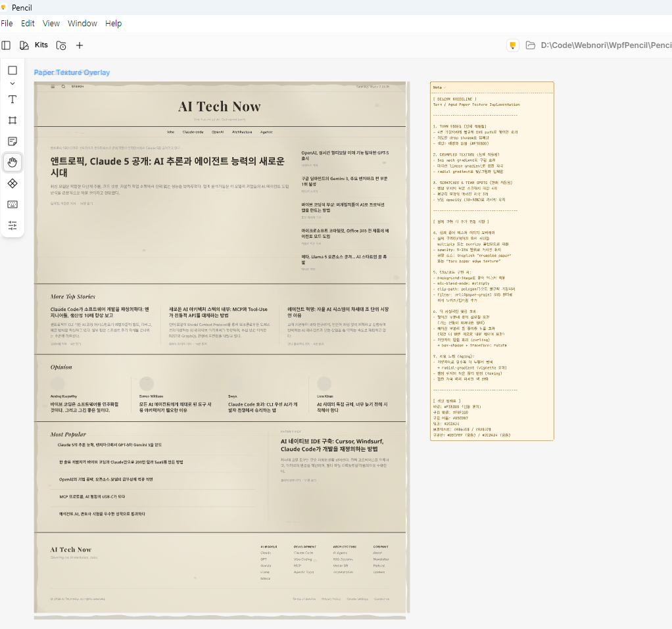
Task: Add a new item with plus button
Action: [x=80, y=45]
